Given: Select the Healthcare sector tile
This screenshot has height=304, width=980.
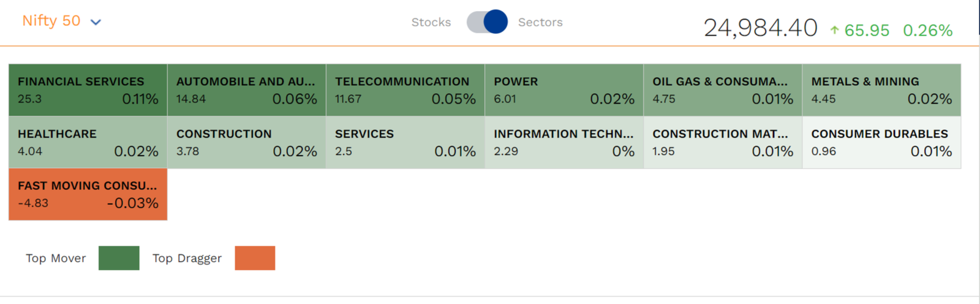Looking at the screenshot, I should (x=88, y=142).
